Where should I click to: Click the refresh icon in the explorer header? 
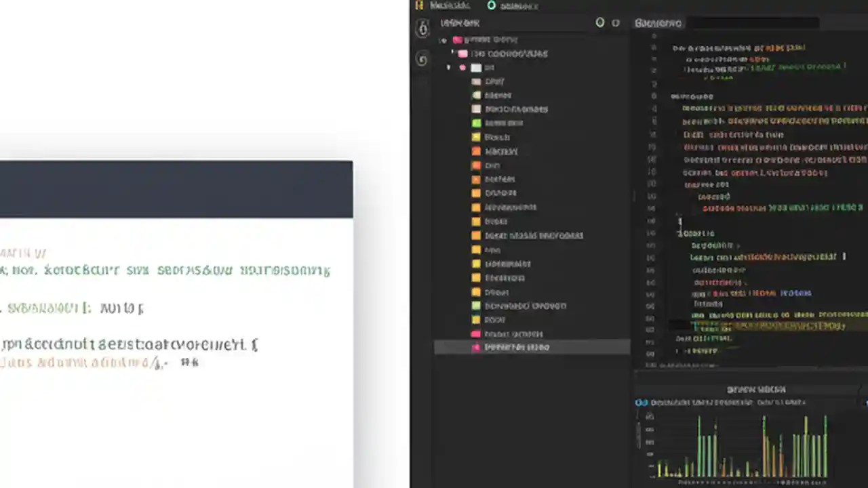pos(599,22)
